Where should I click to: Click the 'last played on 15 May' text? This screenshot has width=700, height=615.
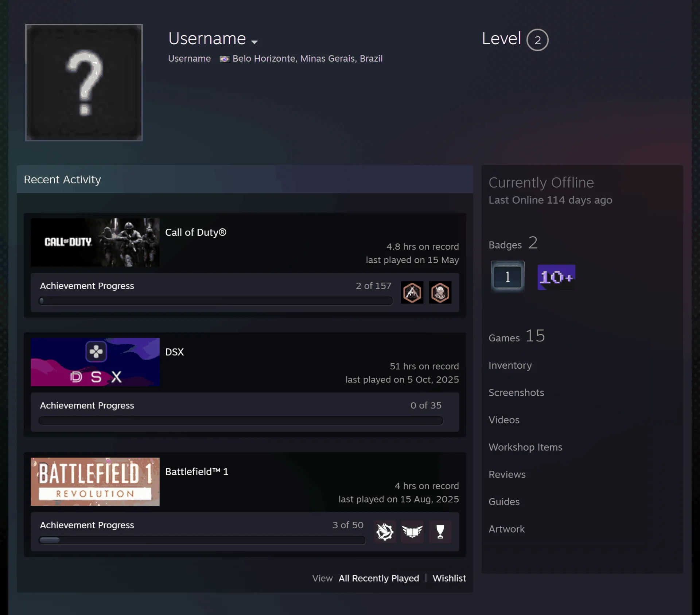(x=412, y=260)
